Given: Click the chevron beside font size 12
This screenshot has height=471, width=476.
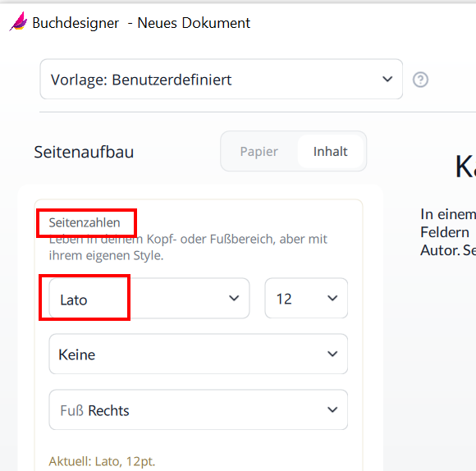Looking at the screenshot, I should pyautogui.click(x=332, y=298).
